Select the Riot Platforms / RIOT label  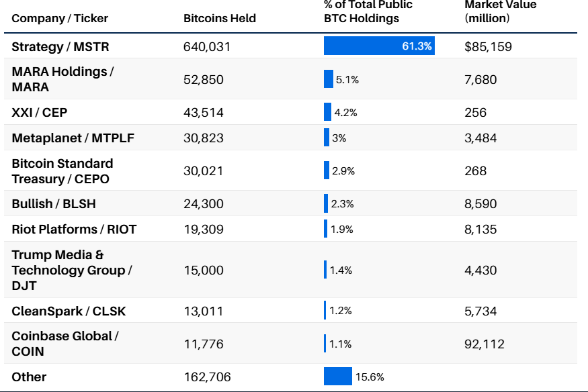74,230
